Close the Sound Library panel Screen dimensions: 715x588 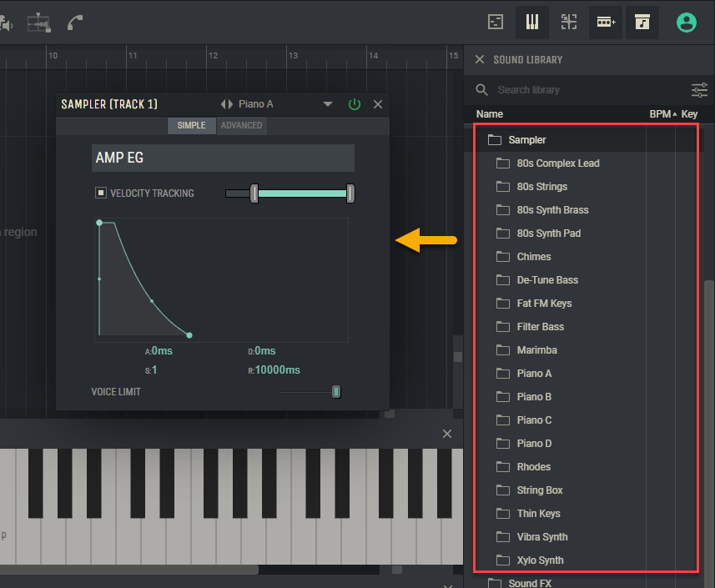click(x=479, y=59)
